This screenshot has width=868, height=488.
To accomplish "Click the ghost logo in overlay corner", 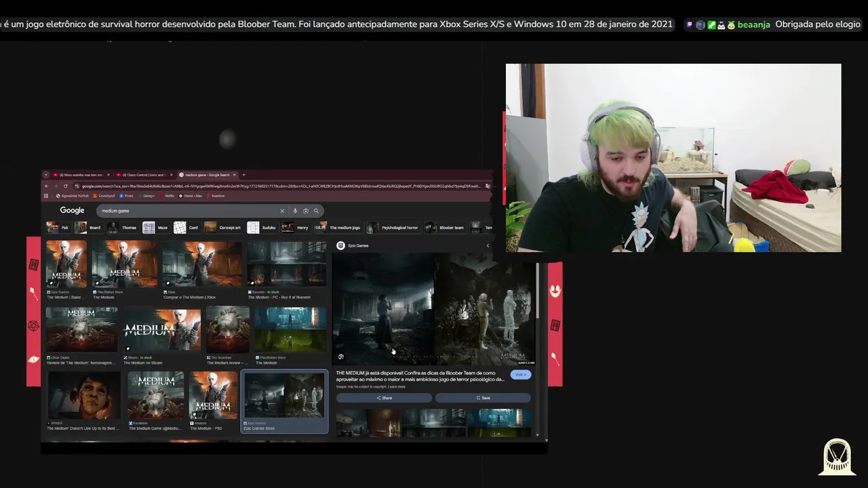I will (x=837, y=457).
